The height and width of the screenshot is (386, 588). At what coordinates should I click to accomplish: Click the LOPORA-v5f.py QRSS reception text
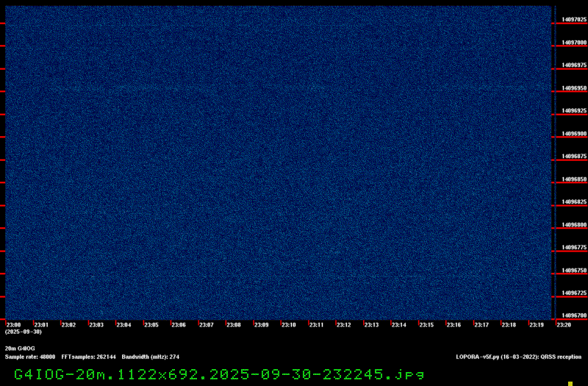pos(518,357)
